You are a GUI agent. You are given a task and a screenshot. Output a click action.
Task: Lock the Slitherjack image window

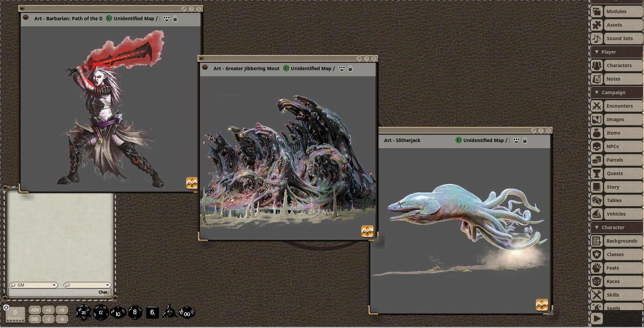tap(525, 140)
